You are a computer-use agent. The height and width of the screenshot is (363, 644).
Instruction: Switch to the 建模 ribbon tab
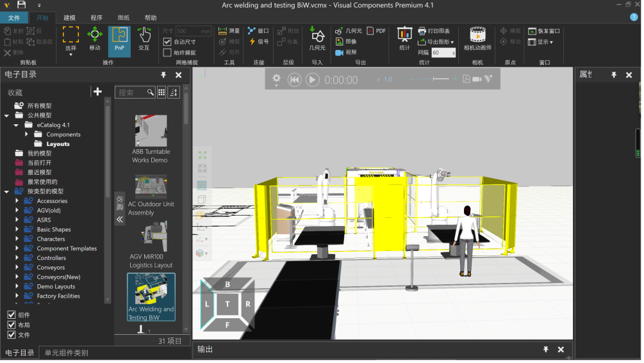(x=69, y=17)
